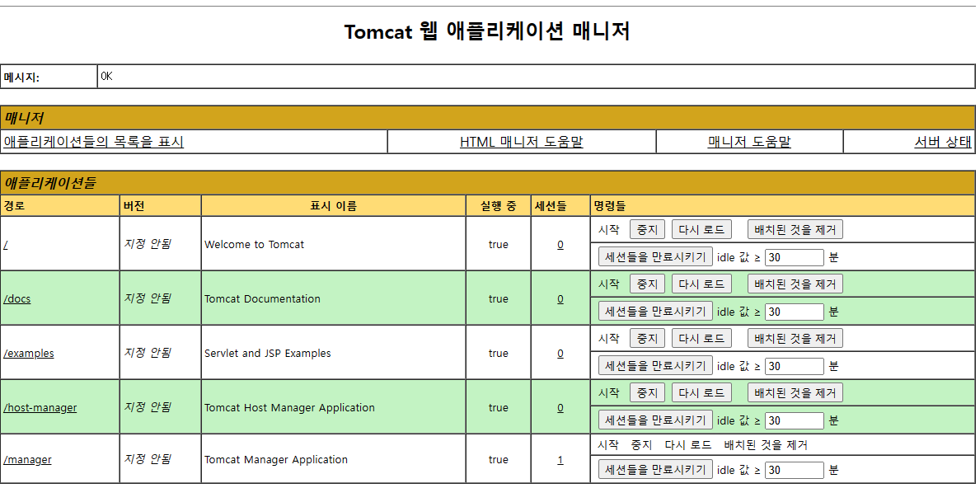Open the /docs path link
Image resolution: width=980 pixels, height=488 pixels.
point(16,298)
